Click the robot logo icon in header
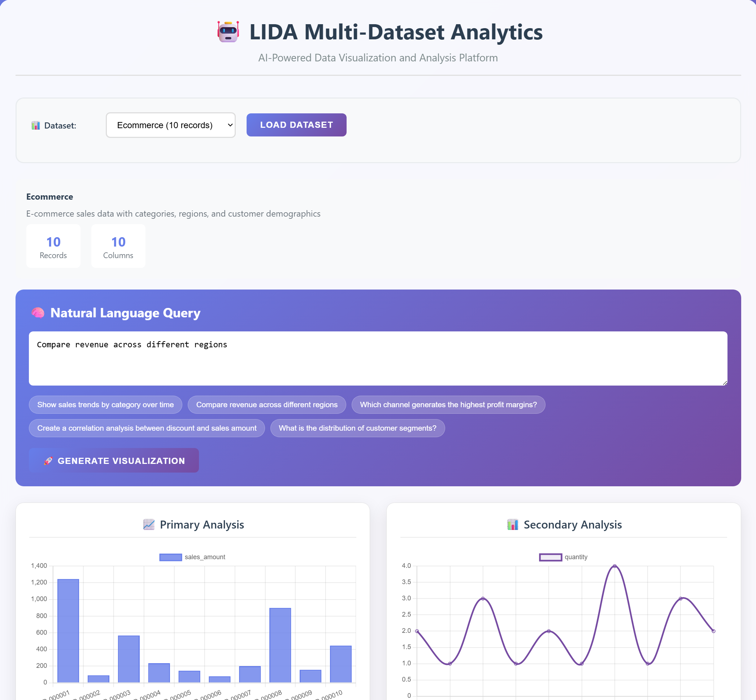This screenshot has width=756, height=700. click(228, 32)
